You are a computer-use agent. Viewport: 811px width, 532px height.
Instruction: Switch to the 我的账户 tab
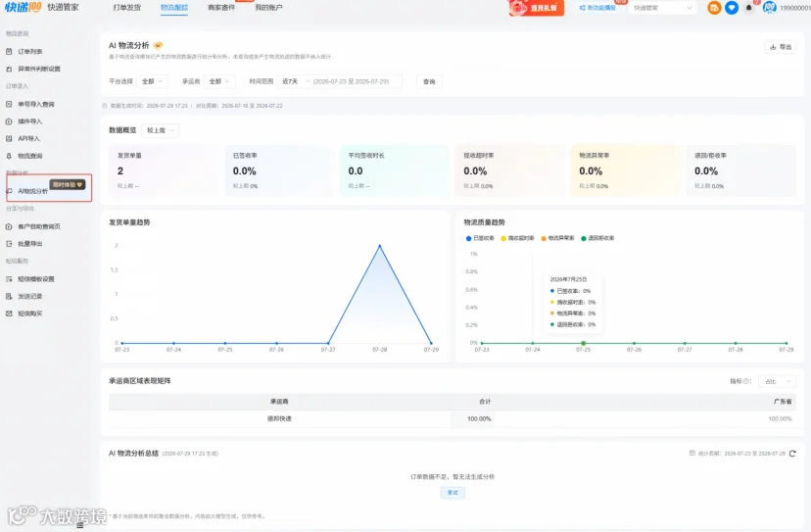pos(269,8)
